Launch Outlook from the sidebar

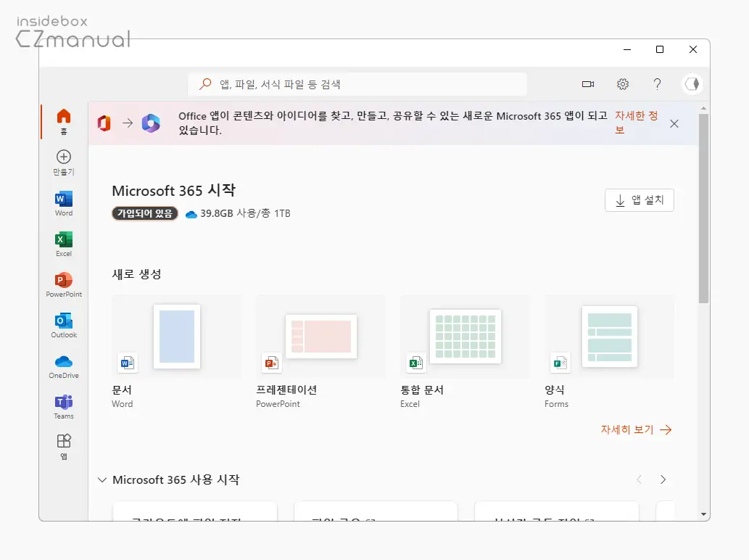click(x=64, y=326)
